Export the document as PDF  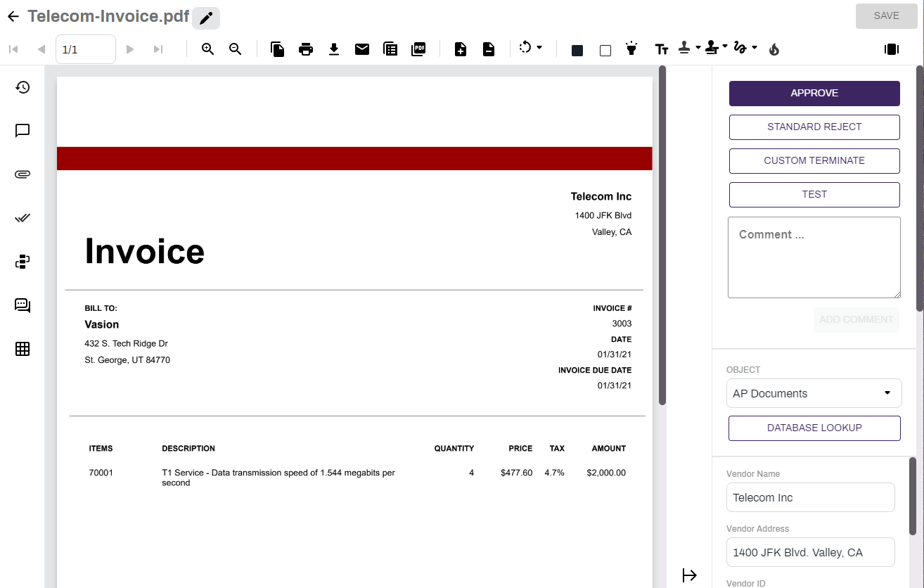(x=418, y=49)
